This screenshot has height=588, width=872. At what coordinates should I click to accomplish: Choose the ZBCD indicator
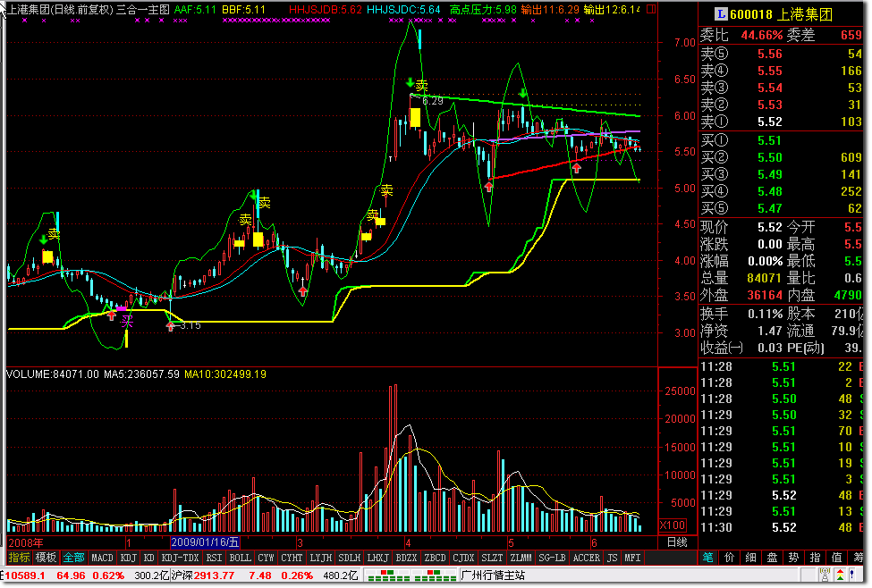[x=435, y=558]
